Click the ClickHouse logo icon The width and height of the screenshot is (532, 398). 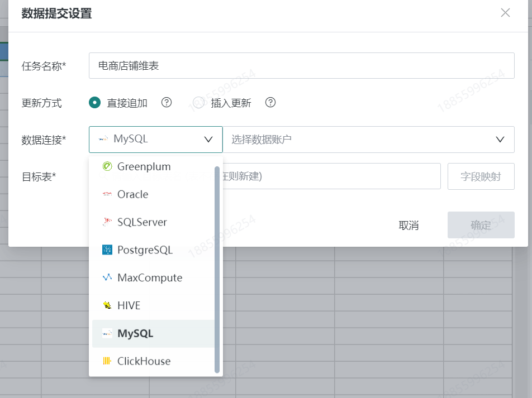pos(107,361)
